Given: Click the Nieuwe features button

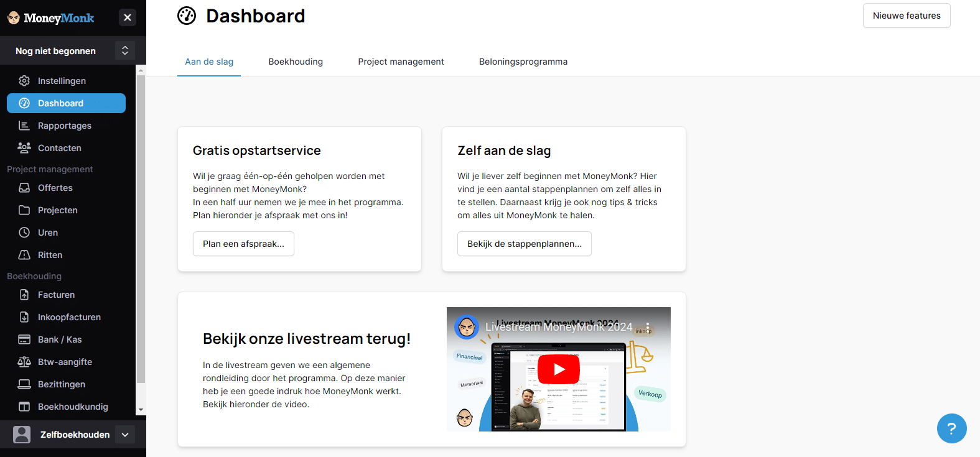Looking at the screenshot, I should [x=907, y=16].
